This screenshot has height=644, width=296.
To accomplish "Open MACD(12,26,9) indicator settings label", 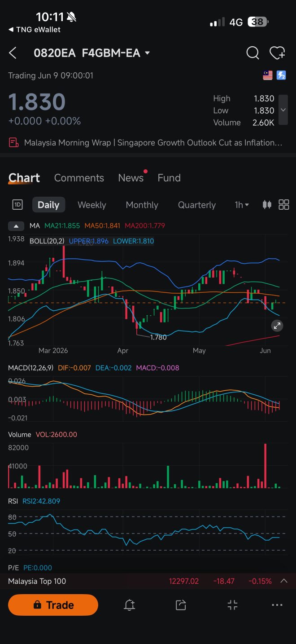I will point(31,368).
